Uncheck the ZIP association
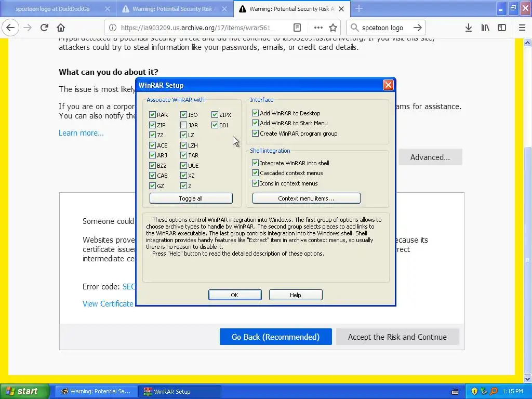 coord(152,125)
